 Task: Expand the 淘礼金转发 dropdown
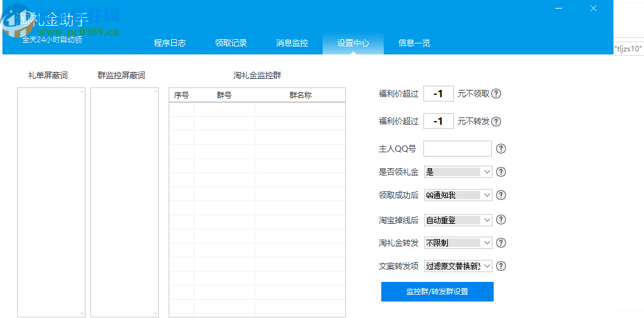pyautogui.click(x=487, y=243)
